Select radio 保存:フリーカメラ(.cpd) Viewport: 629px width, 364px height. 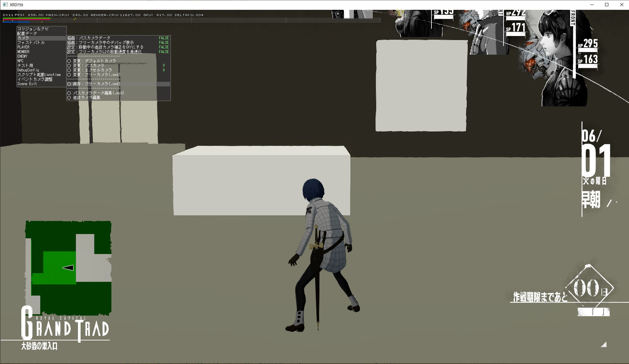tap(69, 84)
